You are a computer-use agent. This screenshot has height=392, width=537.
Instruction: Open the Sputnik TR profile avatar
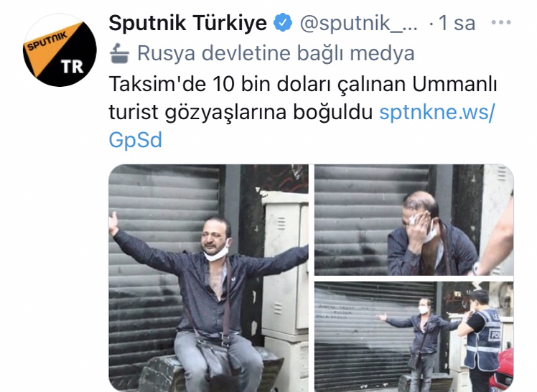click(x=60, y=50)
